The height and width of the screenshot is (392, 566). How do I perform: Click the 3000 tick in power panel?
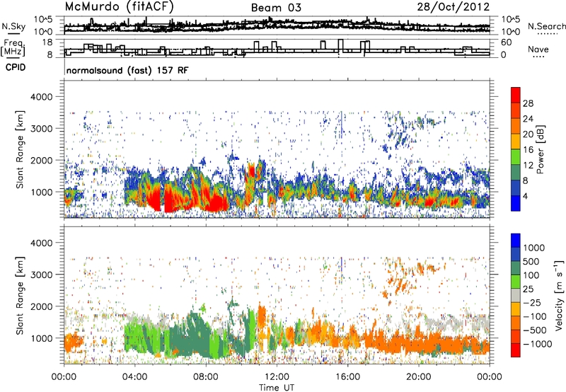point(41,129)
